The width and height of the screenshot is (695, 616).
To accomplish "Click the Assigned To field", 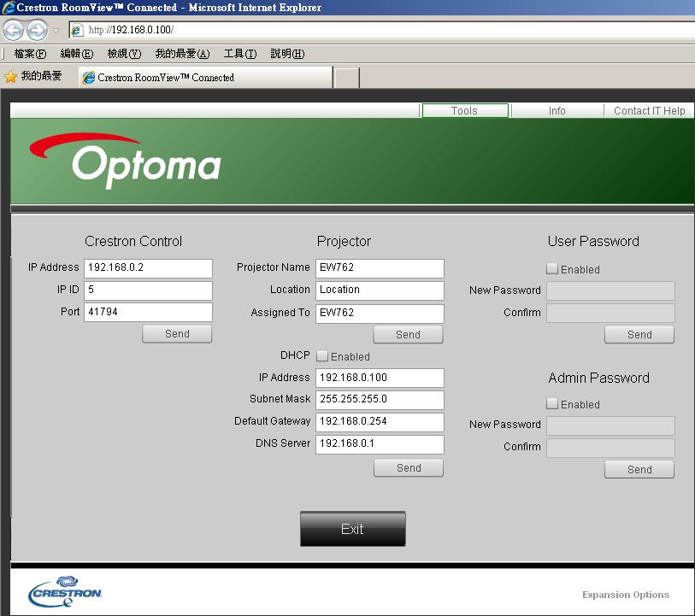I will point(380,314).
